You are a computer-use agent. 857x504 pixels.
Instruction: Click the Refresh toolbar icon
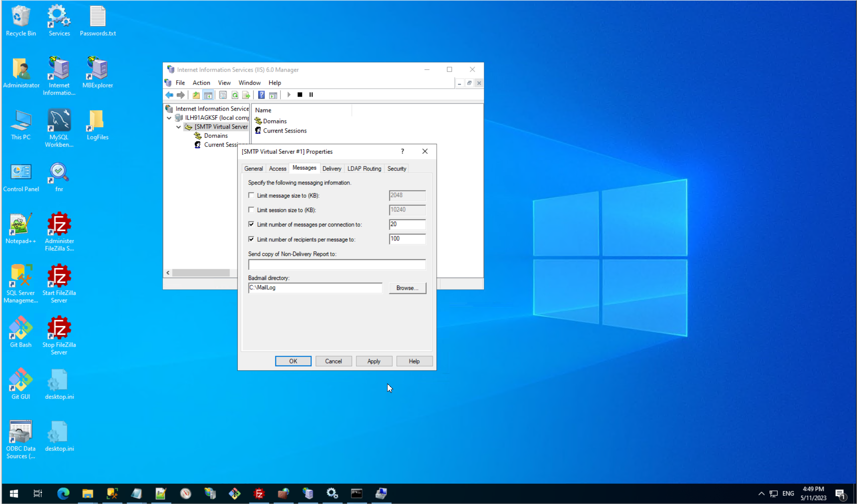(235, 95)
